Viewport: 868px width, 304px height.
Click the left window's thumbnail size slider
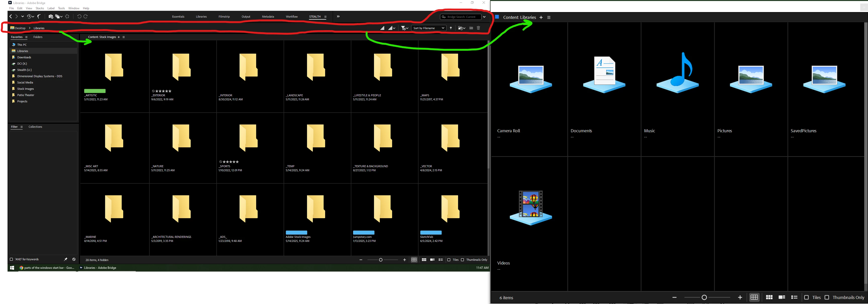tap(381, 260)
